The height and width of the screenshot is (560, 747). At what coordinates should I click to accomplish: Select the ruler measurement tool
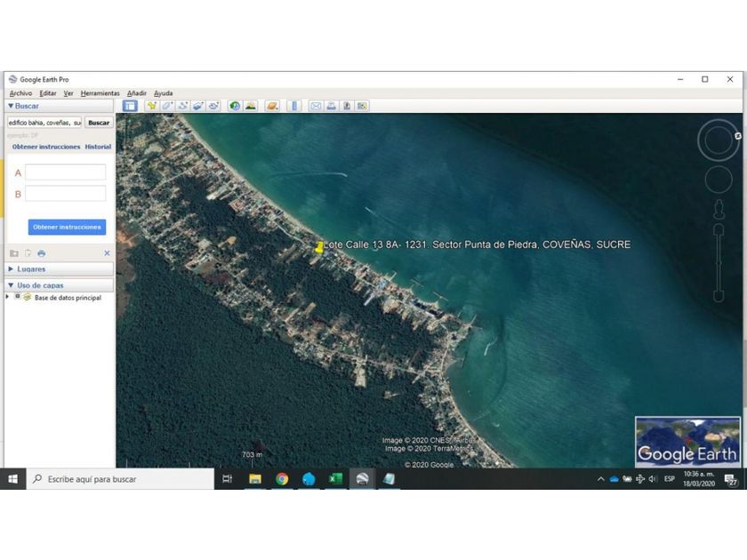click(x=294, y=106)
